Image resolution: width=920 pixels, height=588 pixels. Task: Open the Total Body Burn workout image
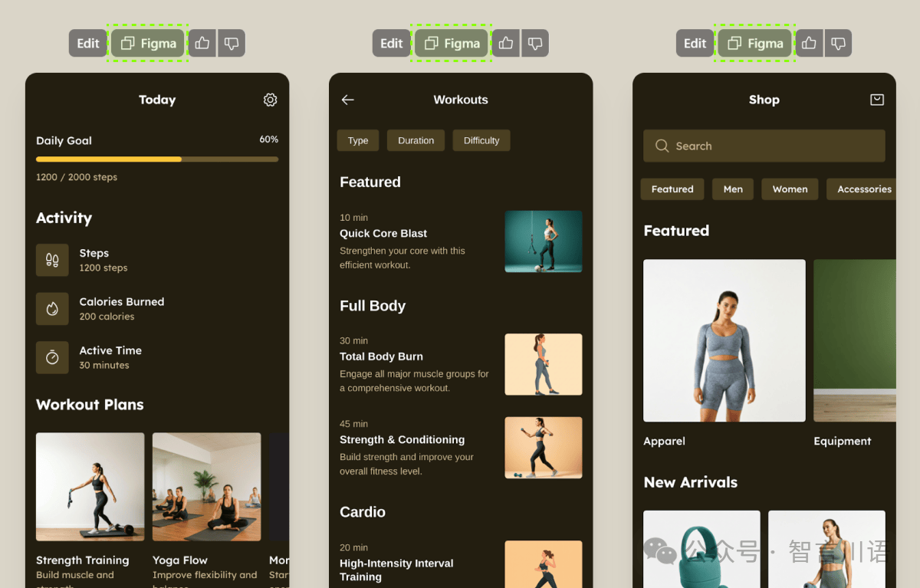coord(544,364)
